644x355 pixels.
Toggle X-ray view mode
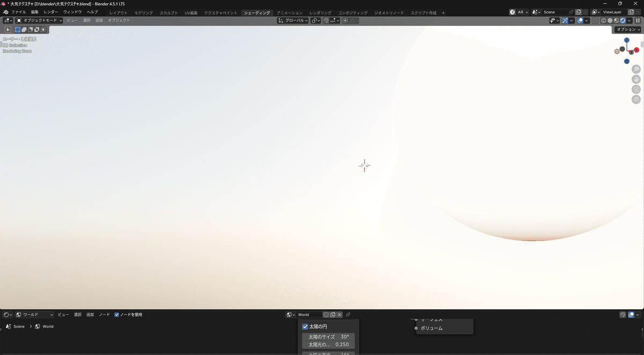595,20
